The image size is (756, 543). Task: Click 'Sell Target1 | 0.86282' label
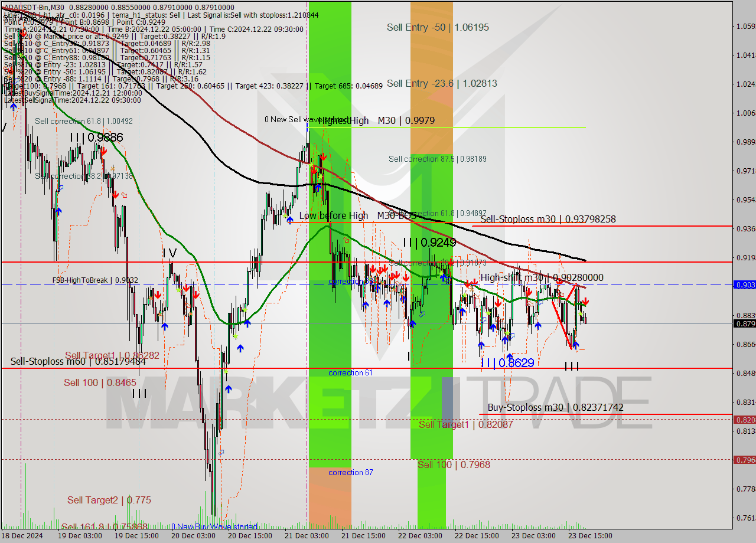tap(112, 355)
